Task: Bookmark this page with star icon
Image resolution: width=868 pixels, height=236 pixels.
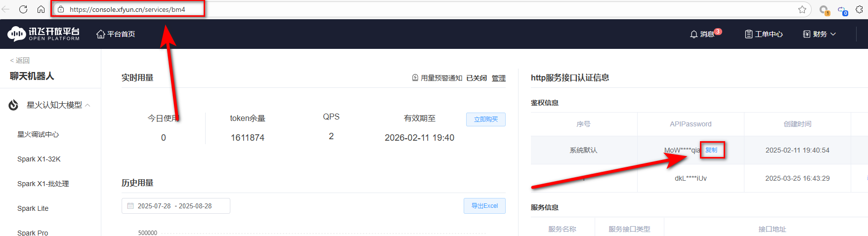Action: (x=802, y=9)
